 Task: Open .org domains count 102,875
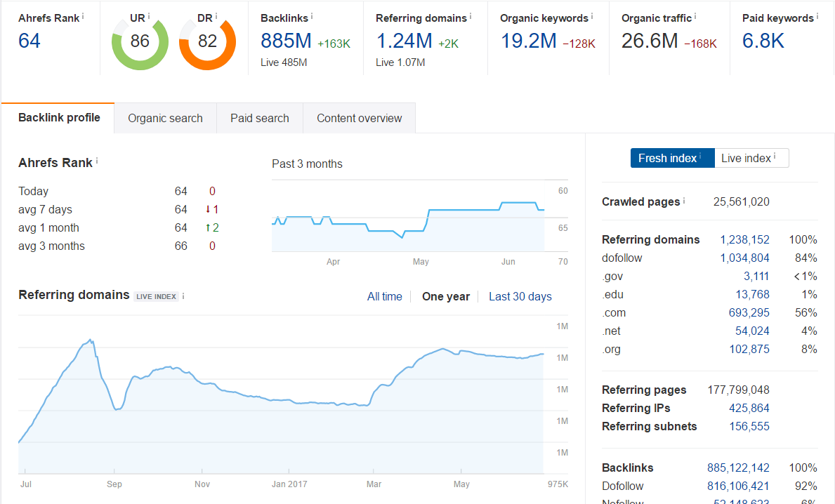pos(749,349)
